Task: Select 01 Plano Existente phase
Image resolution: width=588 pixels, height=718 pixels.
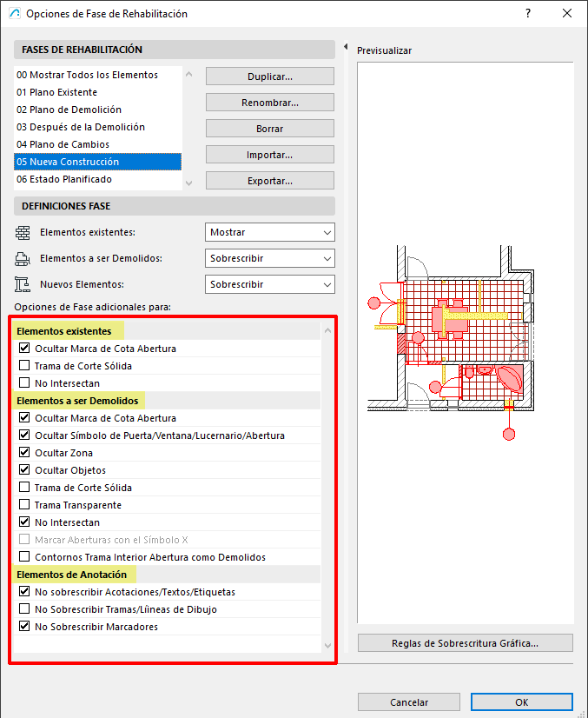Action: coord(98,92)
